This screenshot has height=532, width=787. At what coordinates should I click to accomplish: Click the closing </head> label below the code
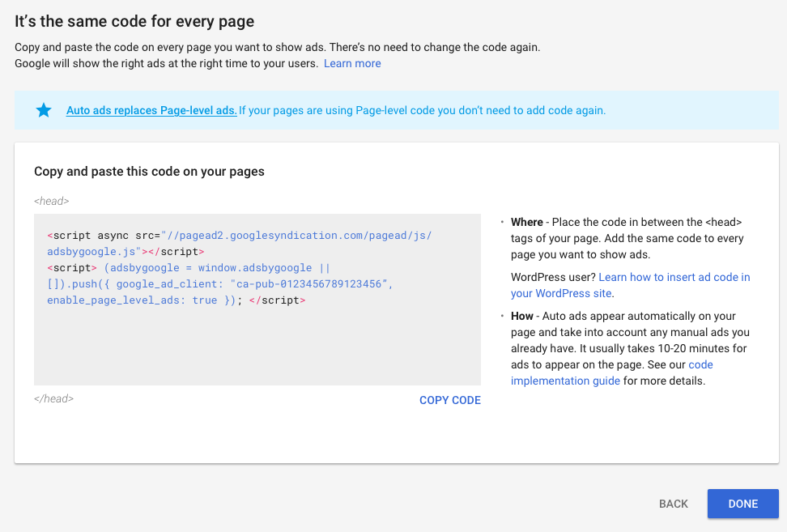(53, 398)
